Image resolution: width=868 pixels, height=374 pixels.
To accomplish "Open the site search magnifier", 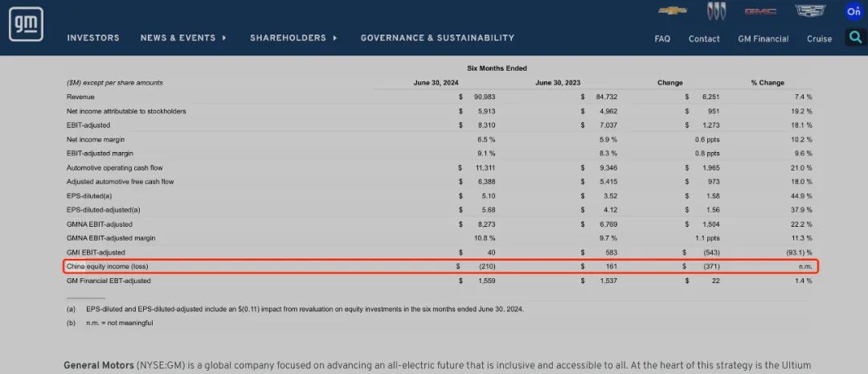I will coord(855,37).
